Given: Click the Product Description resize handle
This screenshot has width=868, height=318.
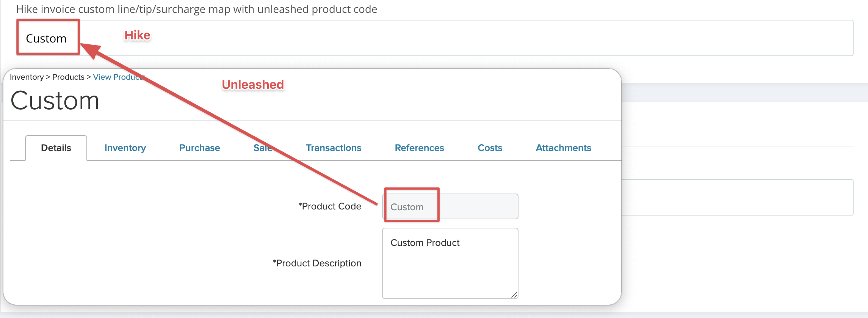Looking at the screenshot, I should click(x=514, y=295).
